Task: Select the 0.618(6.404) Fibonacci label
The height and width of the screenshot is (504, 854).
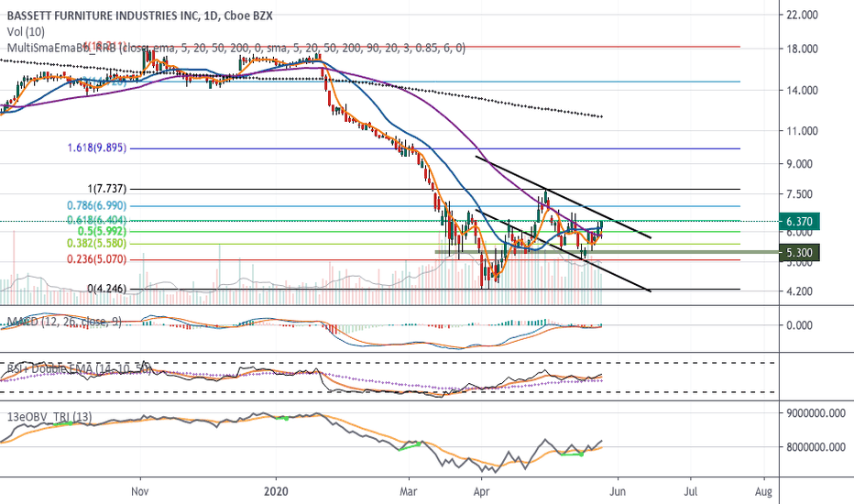Action: click(97, 220)
